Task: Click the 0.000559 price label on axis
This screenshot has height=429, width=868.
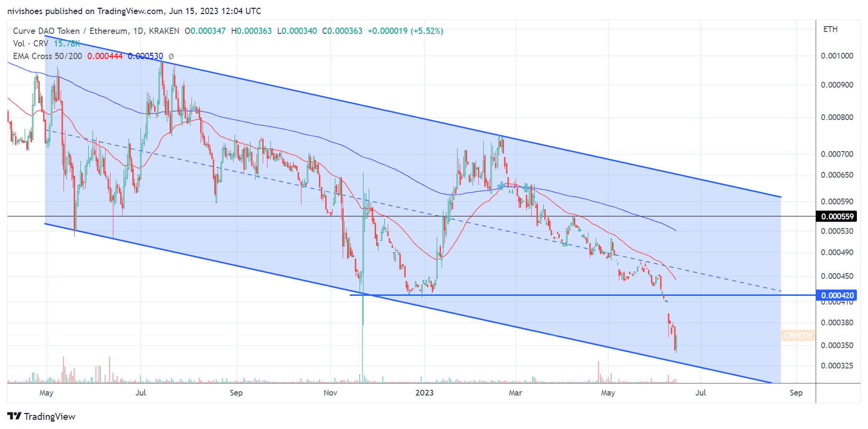Action: 837,216
